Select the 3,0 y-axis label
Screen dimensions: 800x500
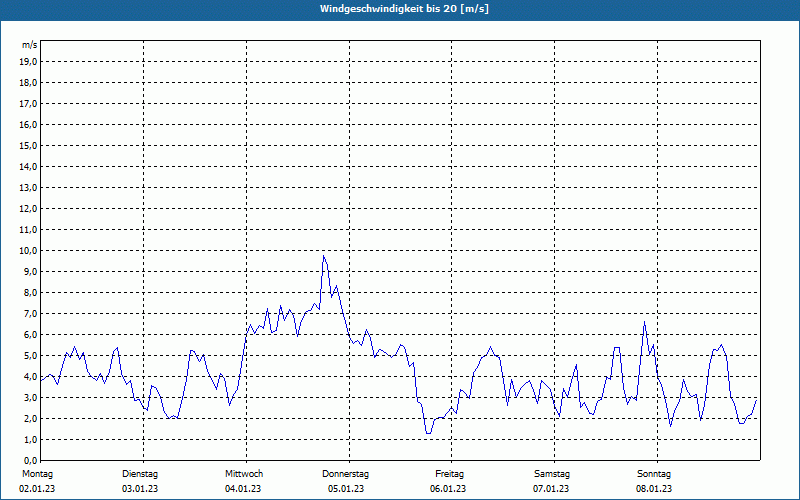[30, 397]
